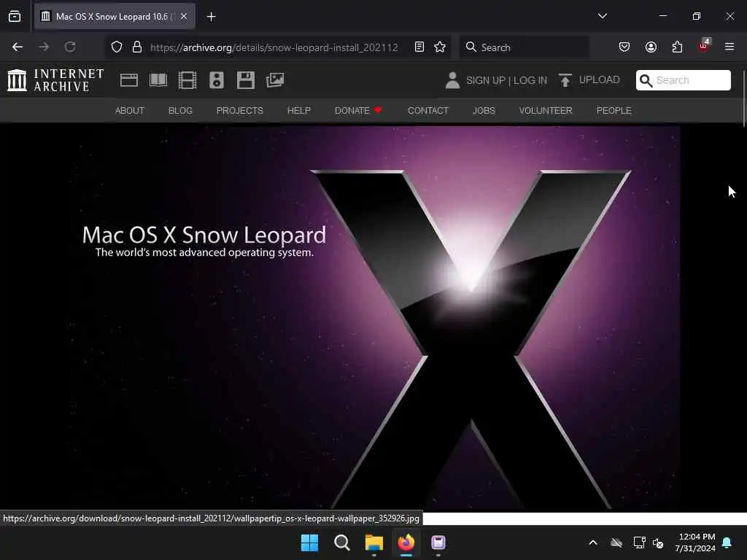The height and width of the screenshot is (560, 747).
Task: Open the Software floppy disk icon
Action: 246,80
